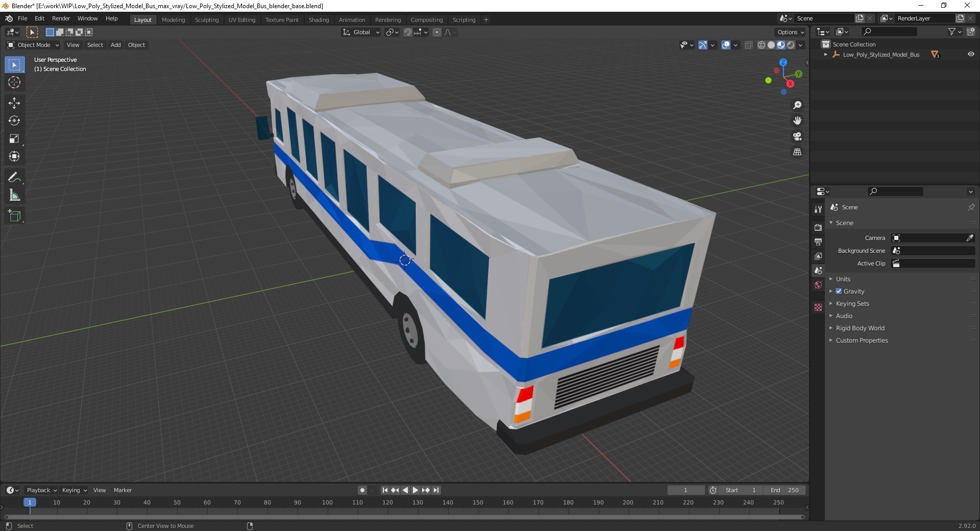Open the Texture properties tab

tap(818, 307)
